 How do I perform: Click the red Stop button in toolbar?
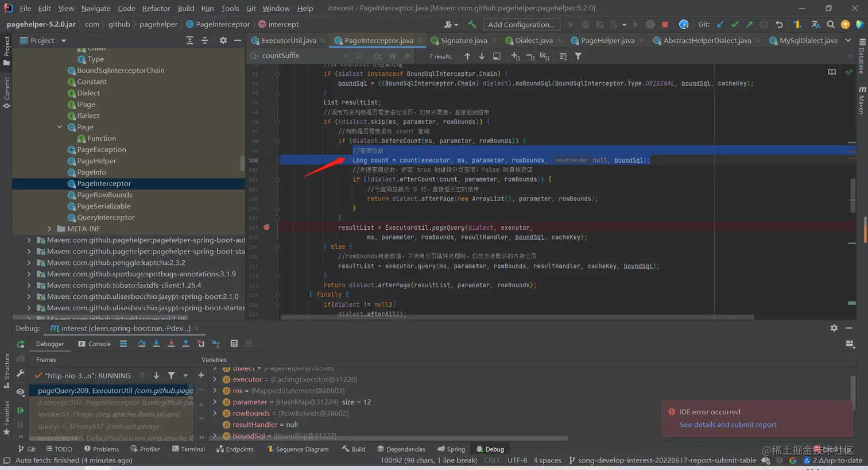pos(665,24)
